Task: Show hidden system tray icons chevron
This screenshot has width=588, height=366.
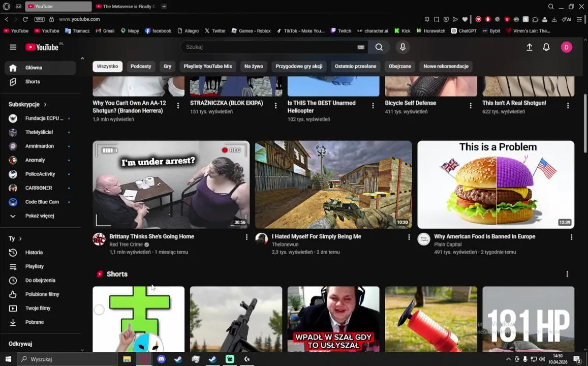Action: click(x=508, y=359)
